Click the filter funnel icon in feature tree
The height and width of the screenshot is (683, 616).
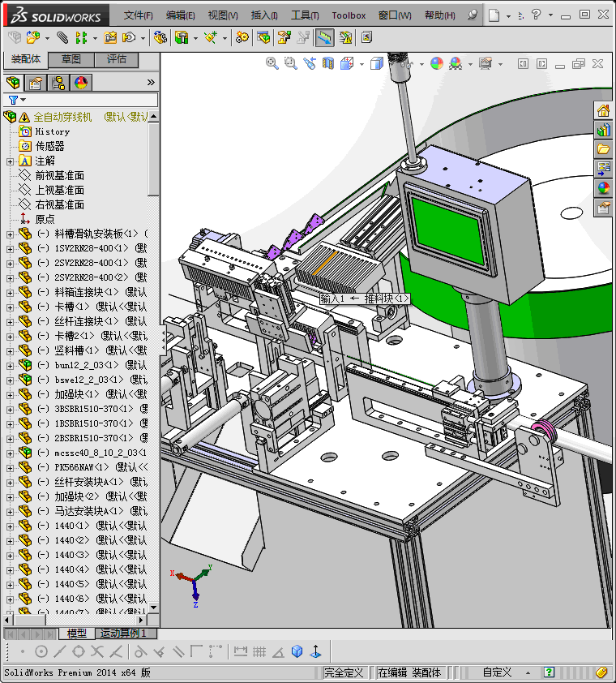click(x=14, y=100)
